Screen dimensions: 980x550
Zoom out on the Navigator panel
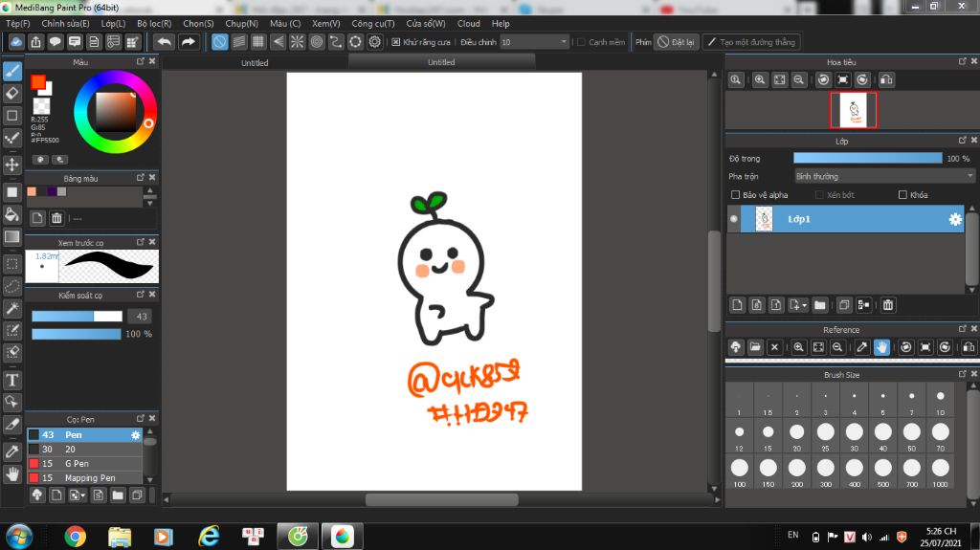point(799,80)
